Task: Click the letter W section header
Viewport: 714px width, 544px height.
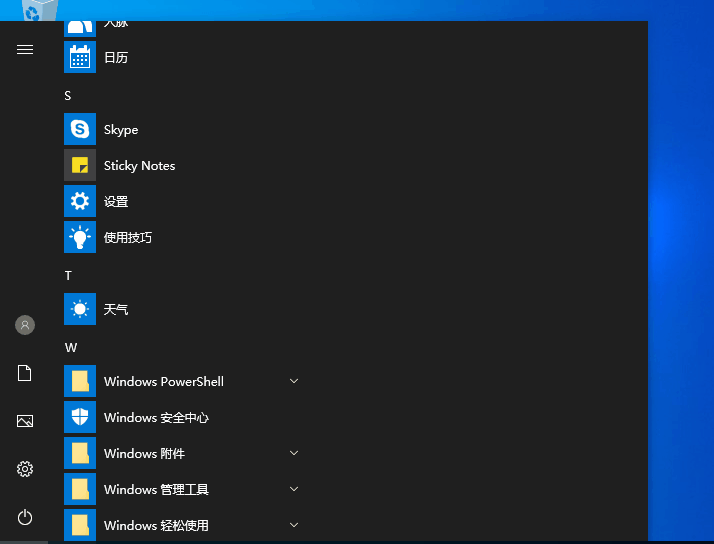Action: pyautogui.click(x=71, y=348)
